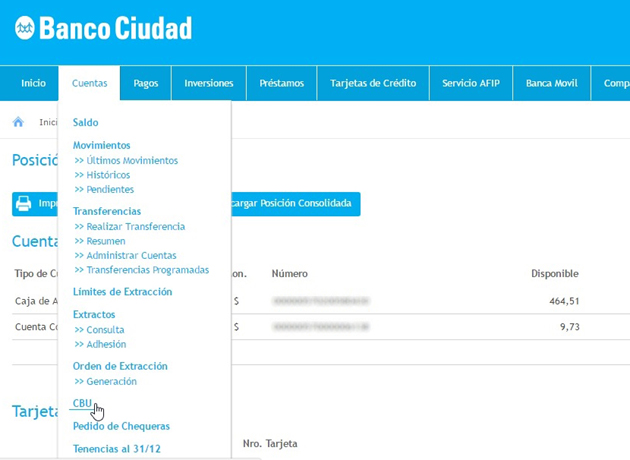
Task: Select Saldo from Cuentas menu
Action: coord(86,123)
